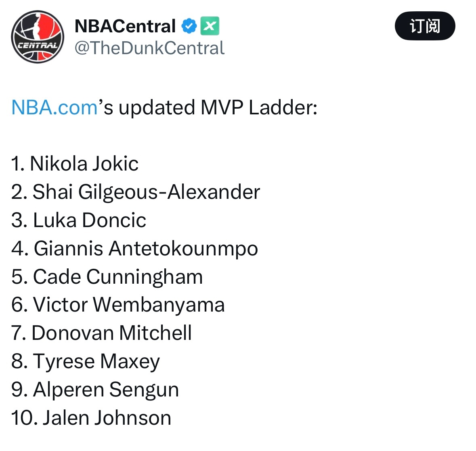The height and width of the screenshot is (451, 476).
Task: Click the entry for Nikola Jokic
Action: (x=75, y=163)
